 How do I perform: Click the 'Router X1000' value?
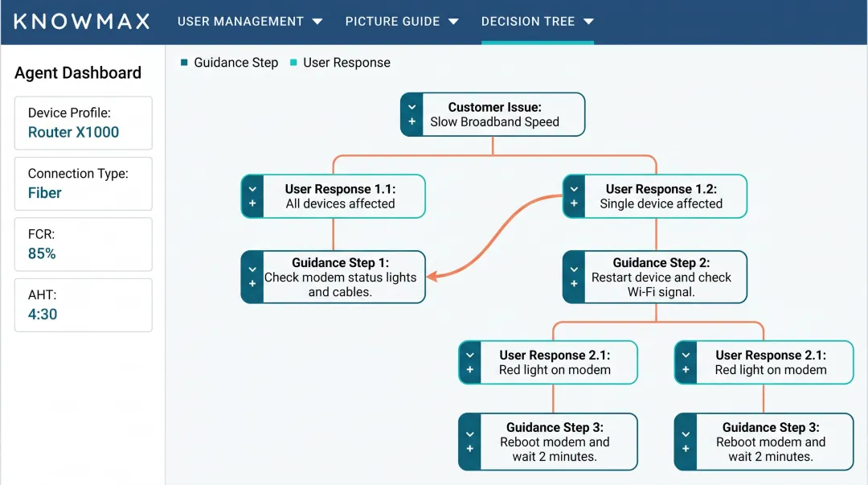pos(74,132)
